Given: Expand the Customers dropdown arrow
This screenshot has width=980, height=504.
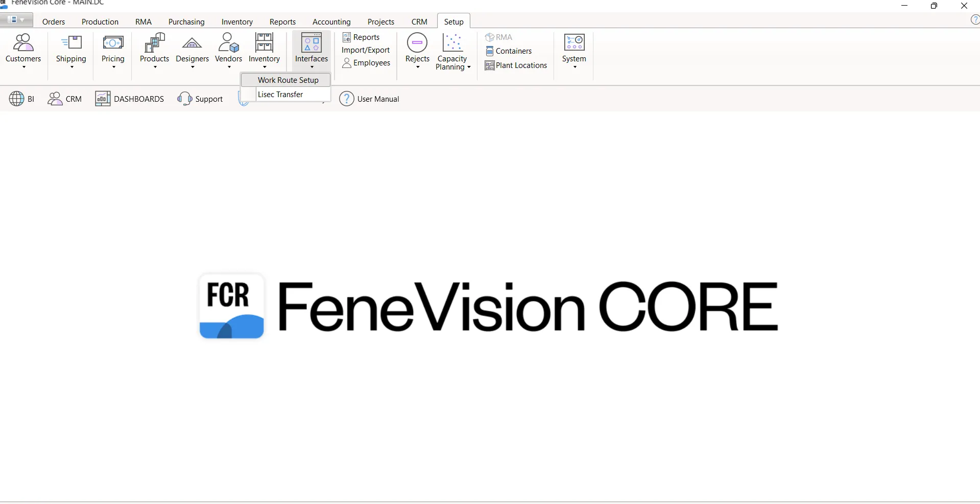Looking at the screenshot, I should point(23,67).
